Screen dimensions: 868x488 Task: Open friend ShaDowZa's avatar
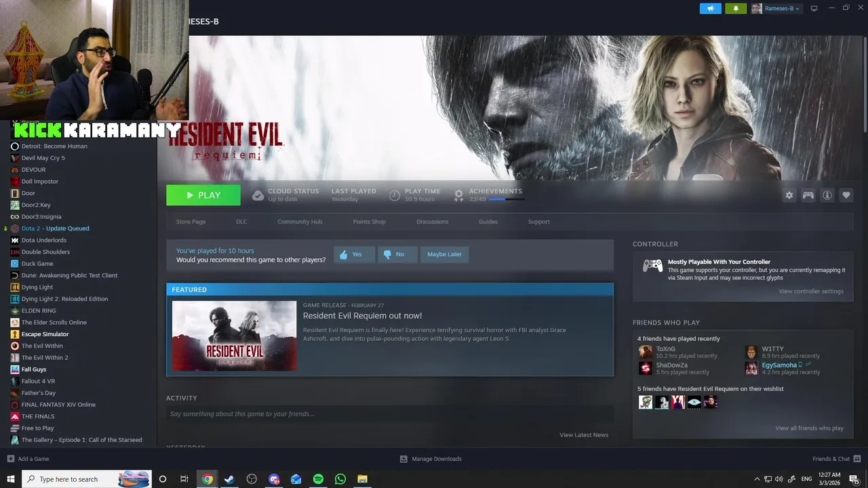tap(646, 368)
